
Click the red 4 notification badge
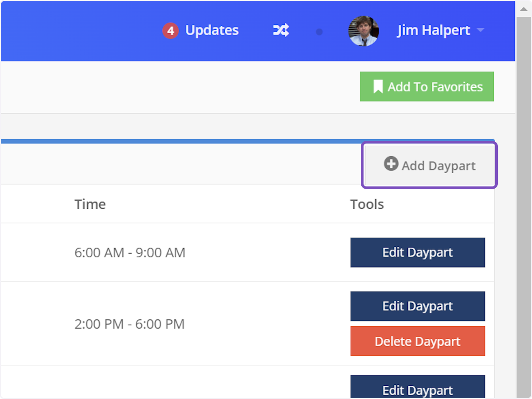170,31
